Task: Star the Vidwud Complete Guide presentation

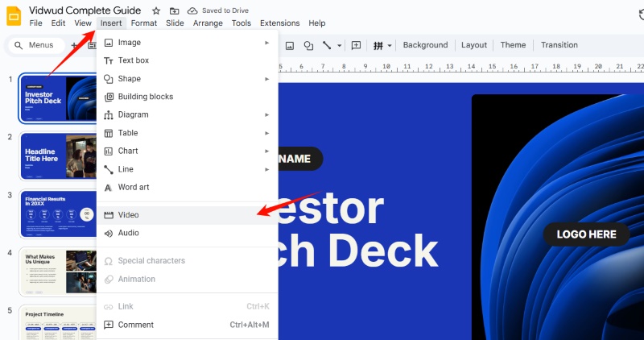Action: coord(156,10)
